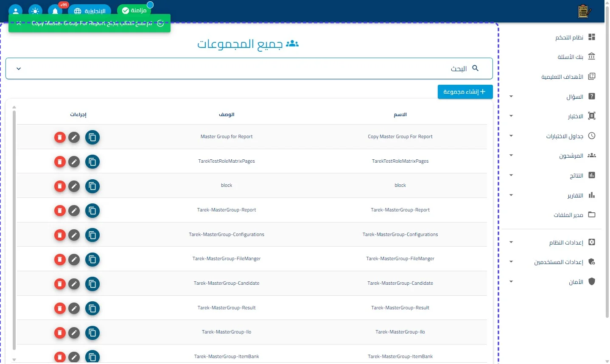Expand the السؤال sidebar submenu arrow
This screenshot has width=610, height=364.
pos(511,97)
